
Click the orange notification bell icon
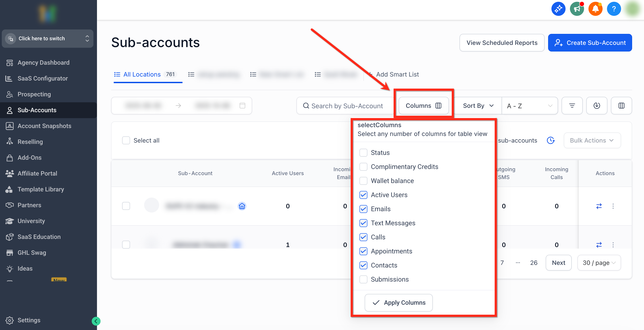[x=595, y=9]
